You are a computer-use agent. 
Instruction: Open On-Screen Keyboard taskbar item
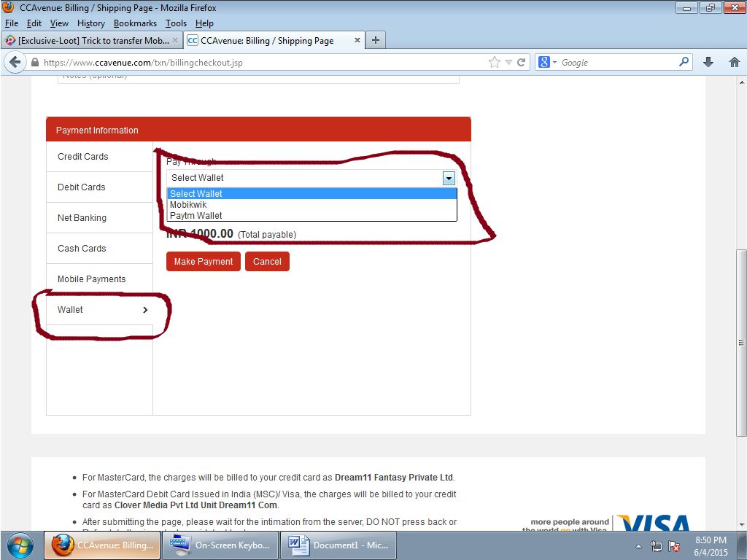pos(219,545)
